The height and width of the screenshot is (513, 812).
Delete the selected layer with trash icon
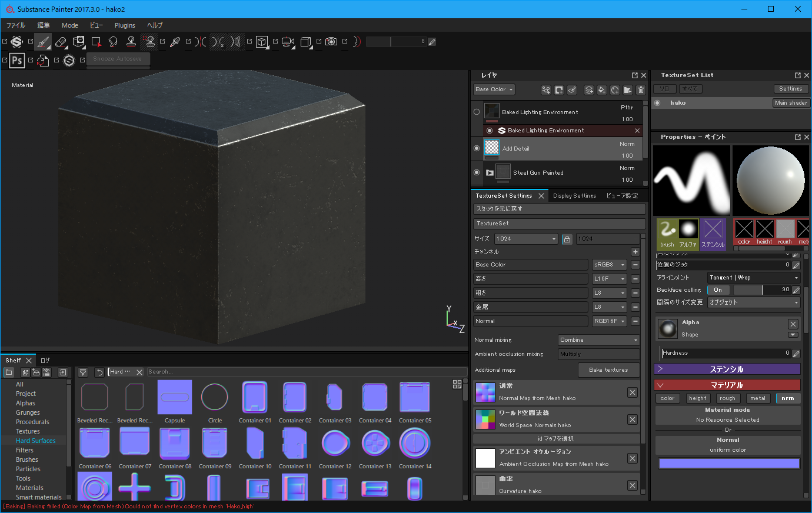tap(641, 90)
